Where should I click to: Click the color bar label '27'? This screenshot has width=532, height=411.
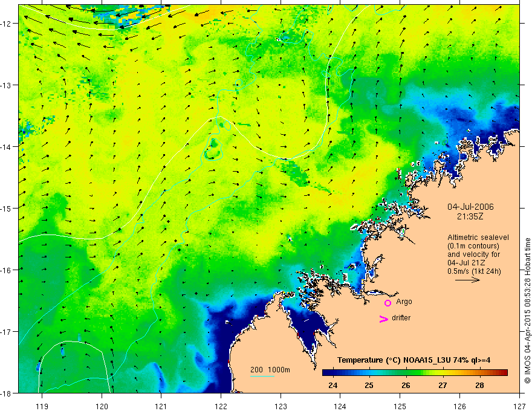(443, 385)
